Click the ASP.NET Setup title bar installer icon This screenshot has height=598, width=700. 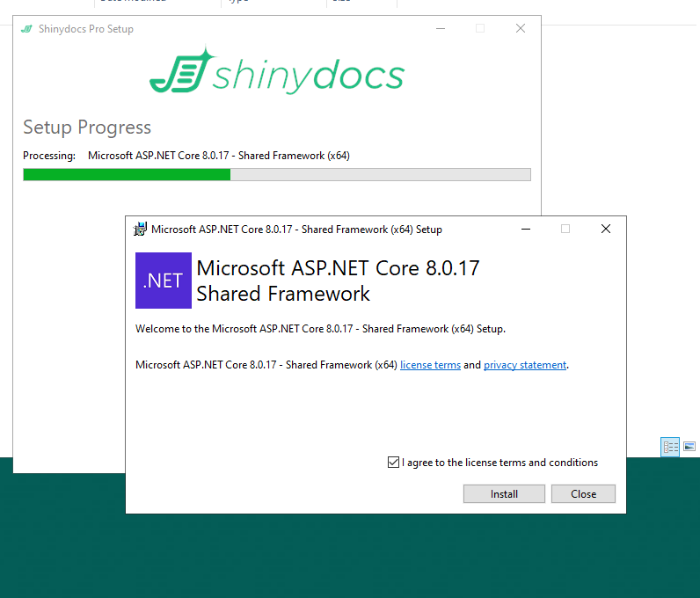pyautogui.click(x=140, y=230)
